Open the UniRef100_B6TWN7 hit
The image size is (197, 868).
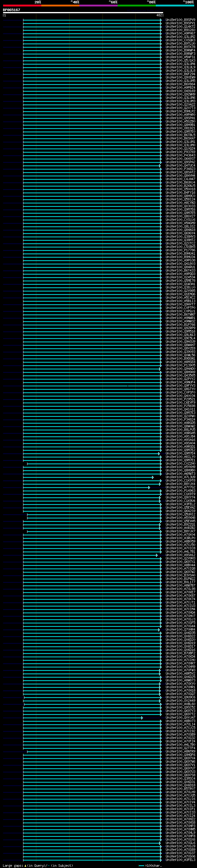[180, 315]
